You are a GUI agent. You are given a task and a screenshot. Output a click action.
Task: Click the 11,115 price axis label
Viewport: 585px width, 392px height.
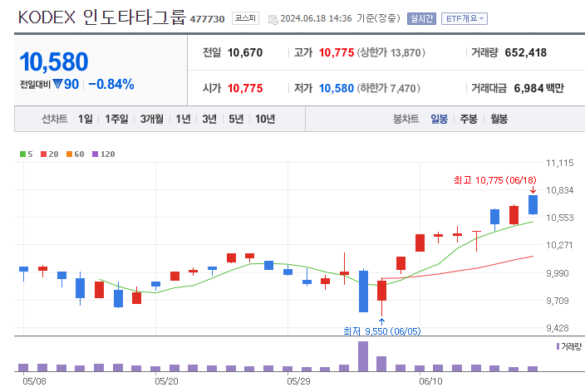pyautogui.click(x=559, y=163)
